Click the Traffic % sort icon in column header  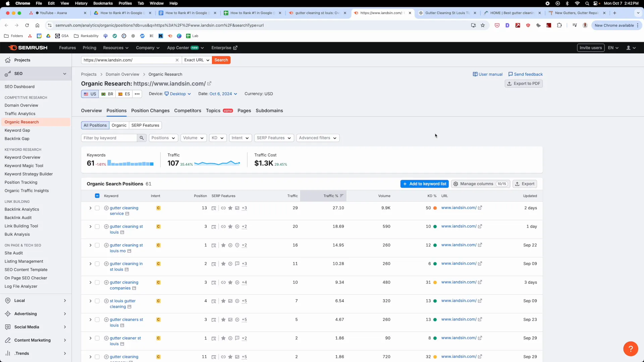342,196
